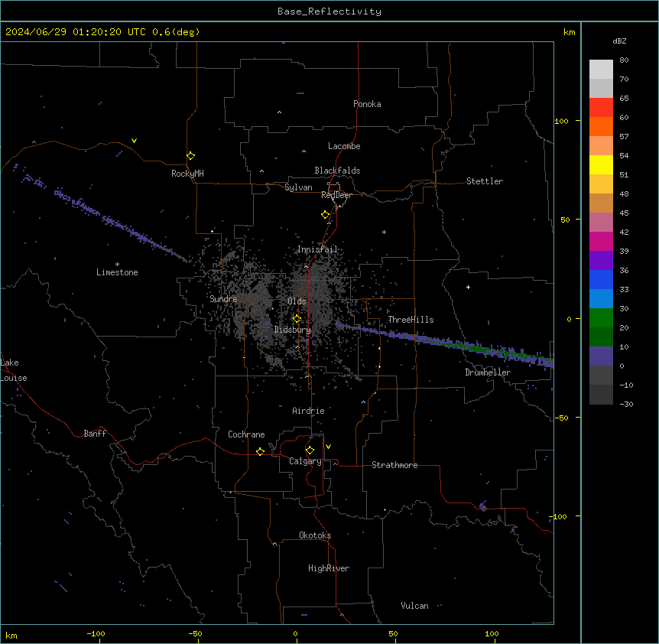Select the Sundre label

(x=223, y=299)
